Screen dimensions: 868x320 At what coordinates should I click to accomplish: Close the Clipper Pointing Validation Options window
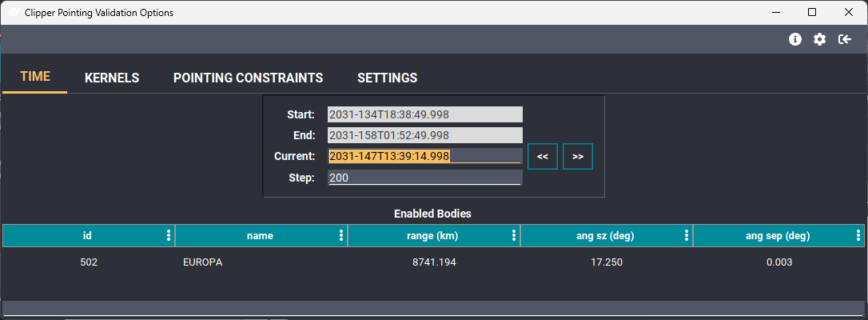[x=848, y=12]
